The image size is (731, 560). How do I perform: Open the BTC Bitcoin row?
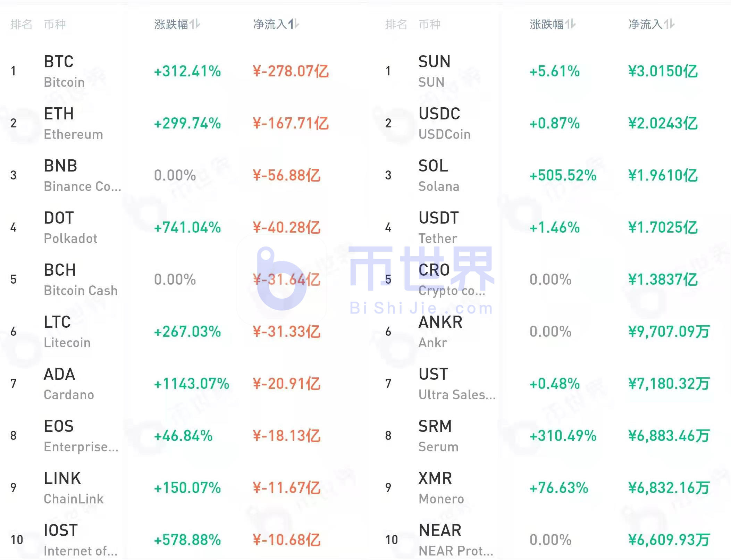[x=59, y=71]
